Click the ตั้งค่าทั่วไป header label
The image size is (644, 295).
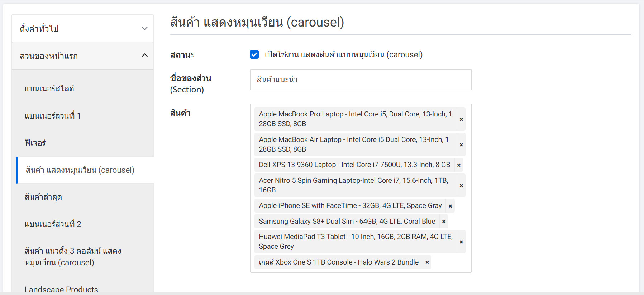tap(39, 28)
